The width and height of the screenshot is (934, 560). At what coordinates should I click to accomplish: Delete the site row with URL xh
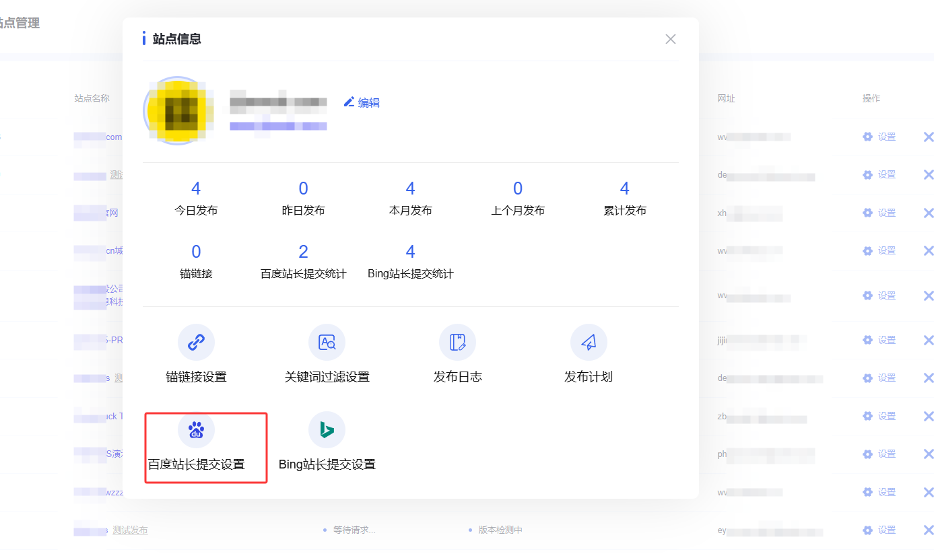tap(928, 213)
